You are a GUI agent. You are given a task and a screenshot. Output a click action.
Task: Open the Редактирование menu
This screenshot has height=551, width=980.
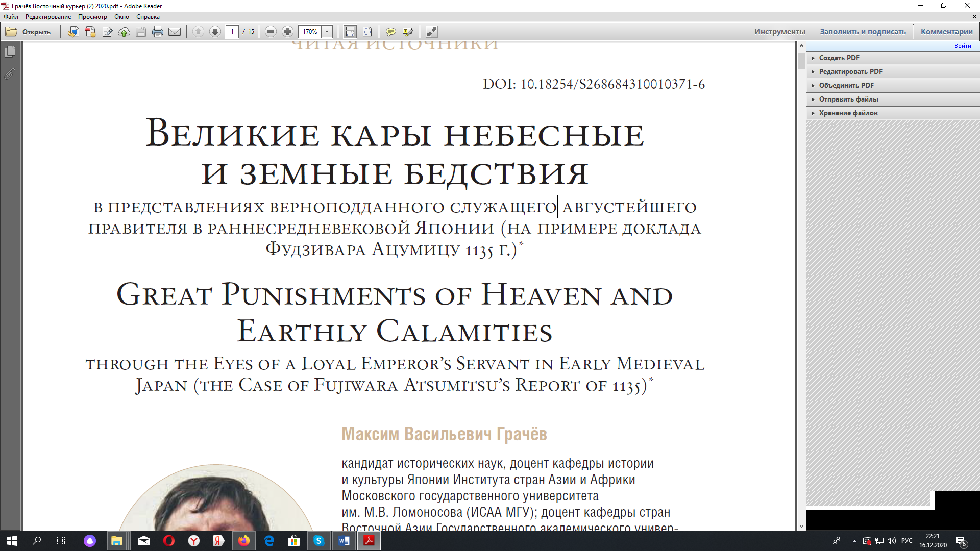(48, 17)
